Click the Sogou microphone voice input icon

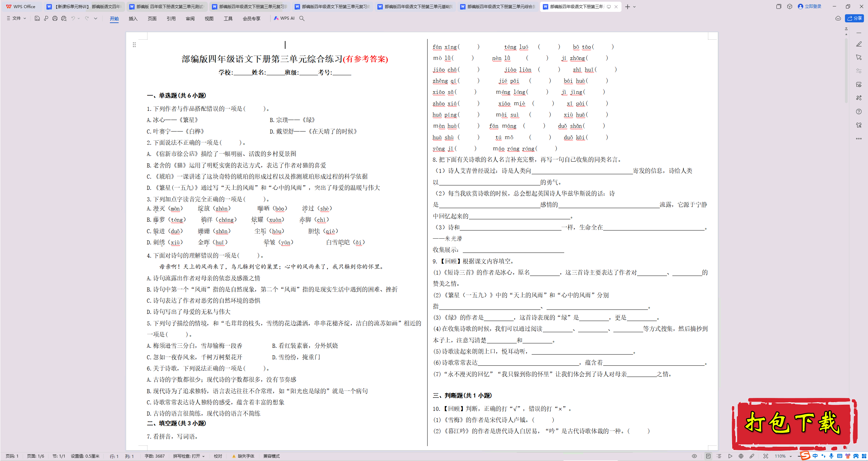pyautogui.click(x=831, y=456)
